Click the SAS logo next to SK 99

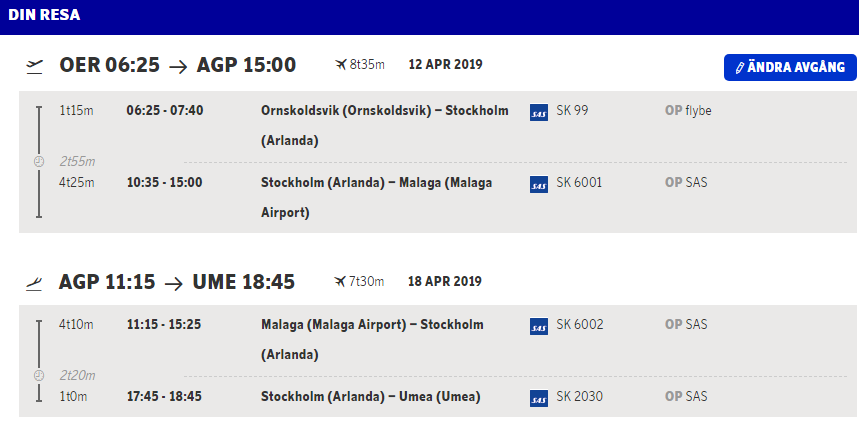point(539,111)
